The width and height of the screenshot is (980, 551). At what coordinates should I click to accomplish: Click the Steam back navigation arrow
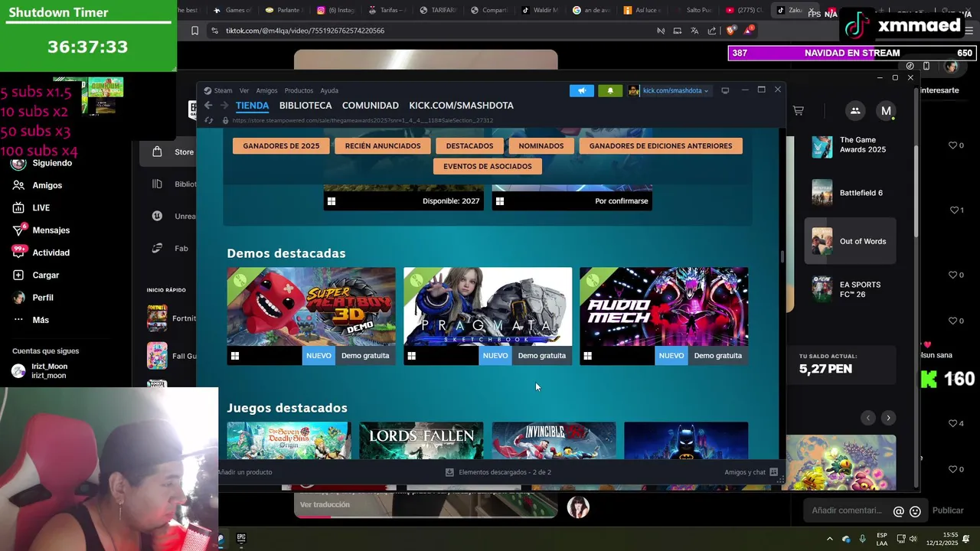pyautogui.click(x=208, y=106)
